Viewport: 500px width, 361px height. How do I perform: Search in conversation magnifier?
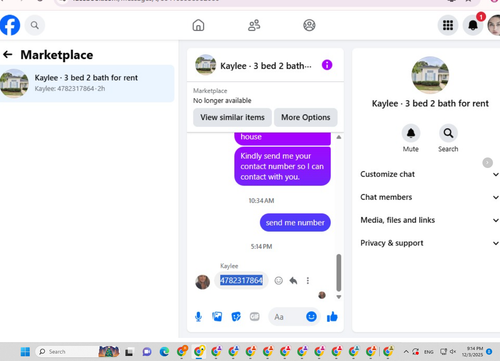pos(448,133)
